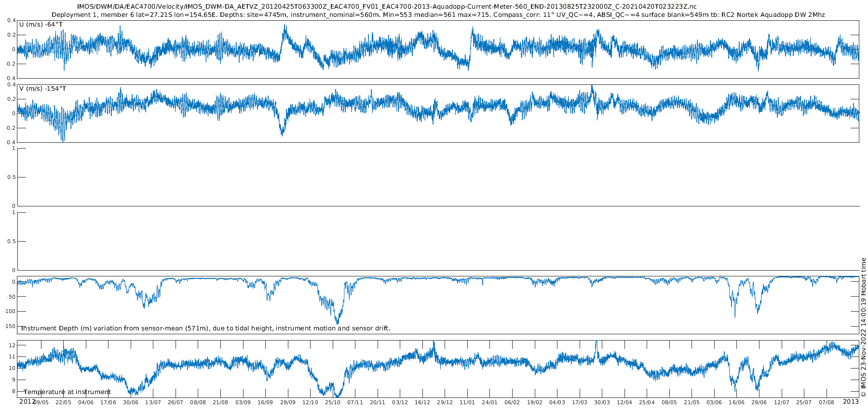
Task: Click the '06/02' date tick label
Action: (x=512, y=402)
